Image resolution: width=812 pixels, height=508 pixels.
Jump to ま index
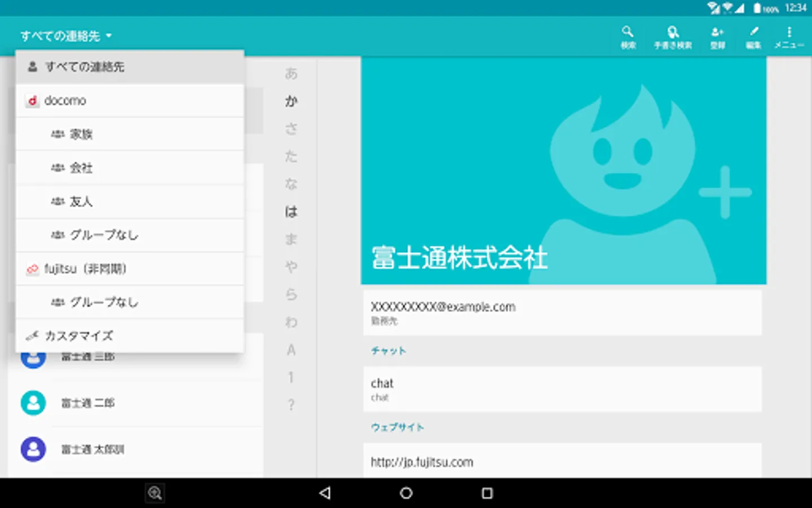click(291, 239)
